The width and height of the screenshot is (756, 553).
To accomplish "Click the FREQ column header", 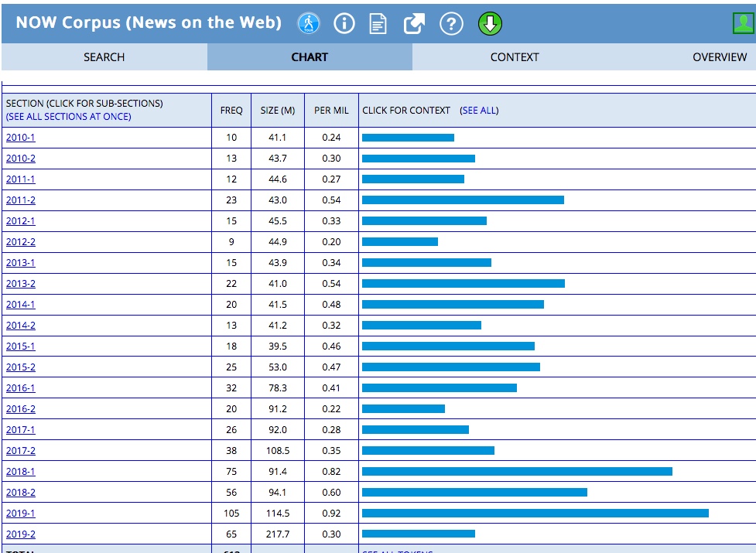I will coord(231,111).
